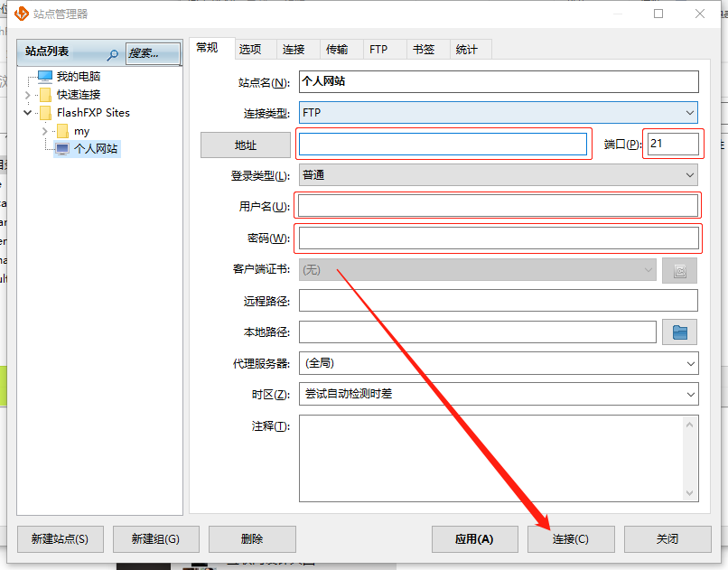Click the local path folder browse icon
Viewport: 728px width, 570px height.
[679, 332]
